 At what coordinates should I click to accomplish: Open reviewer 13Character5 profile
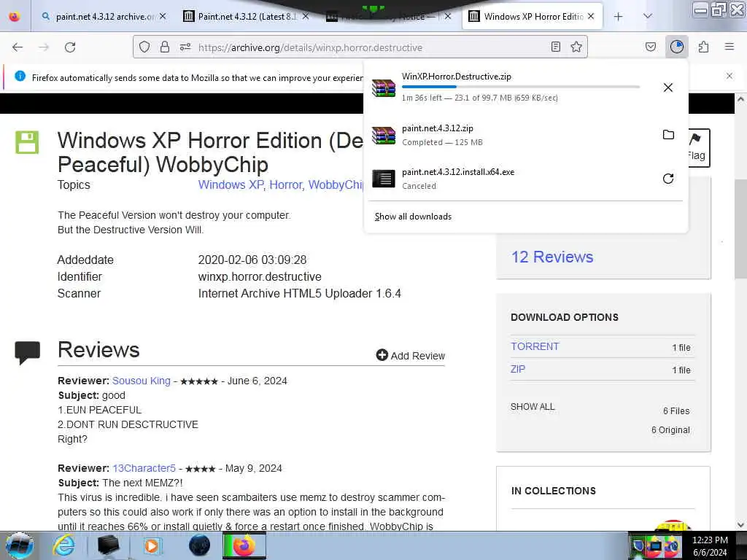coord(144,468)
